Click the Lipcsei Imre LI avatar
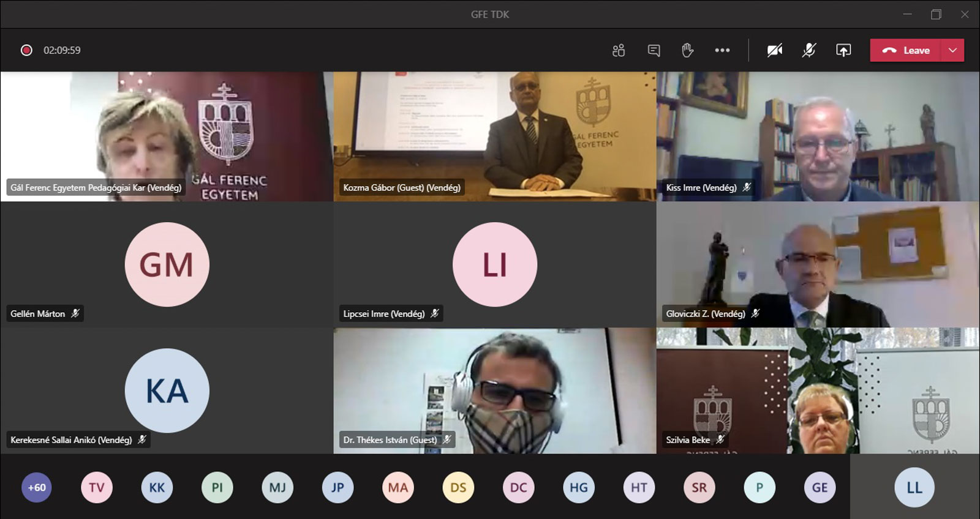This screenshot has width=980, height=519. 494,264
